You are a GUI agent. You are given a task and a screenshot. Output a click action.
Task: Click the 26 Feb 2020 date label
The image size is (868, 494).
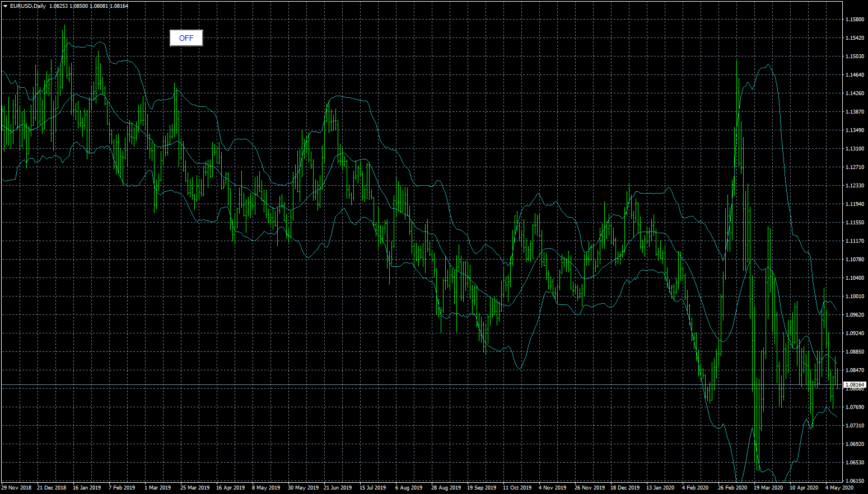[732, 488]
